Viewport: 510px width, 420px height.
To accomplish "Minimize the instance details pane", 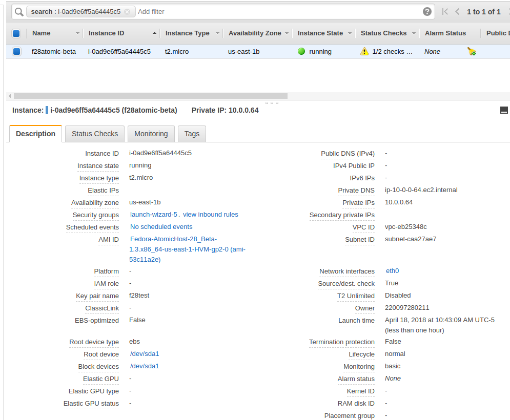I will click(x=504, y=110).
